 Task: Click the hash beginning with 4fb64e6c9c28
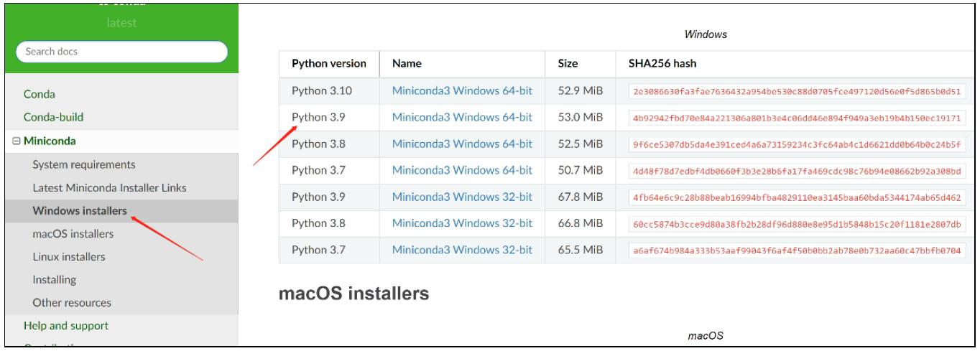(x=797, y=197)
